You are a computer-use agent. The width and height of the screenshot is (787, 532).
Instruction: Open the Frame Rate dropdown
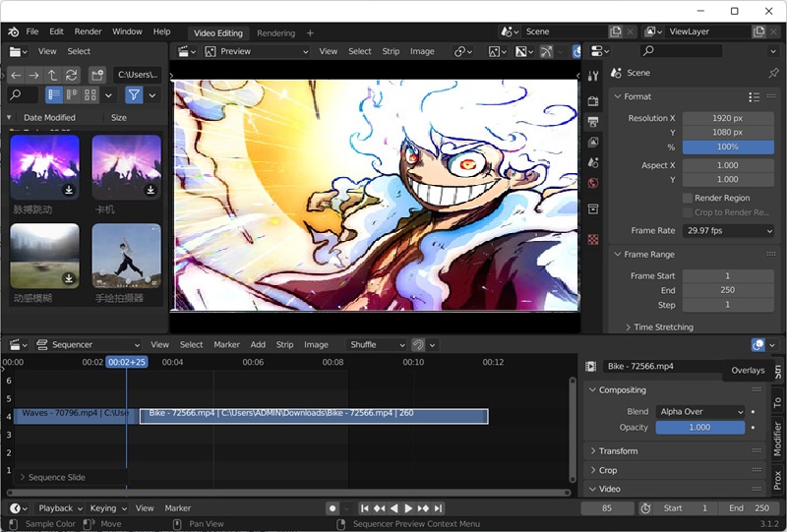click(728, 230)
